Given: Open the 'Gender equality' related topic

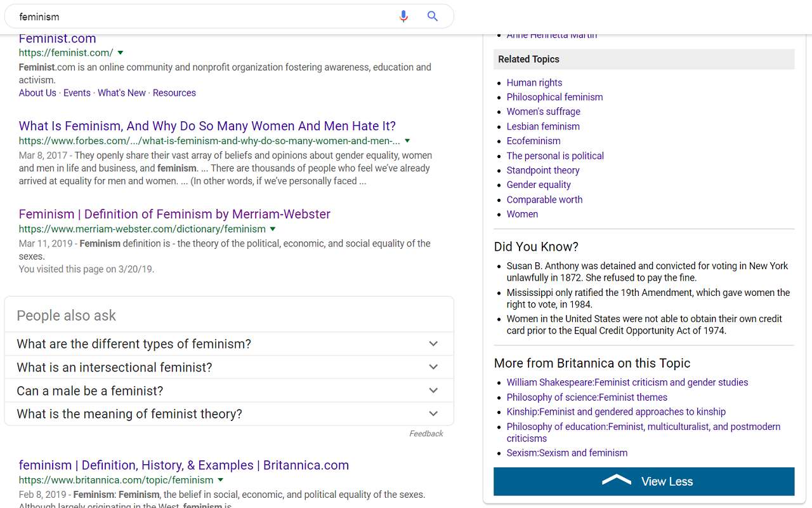Looking at the screenshot, I should coord(539,184).
